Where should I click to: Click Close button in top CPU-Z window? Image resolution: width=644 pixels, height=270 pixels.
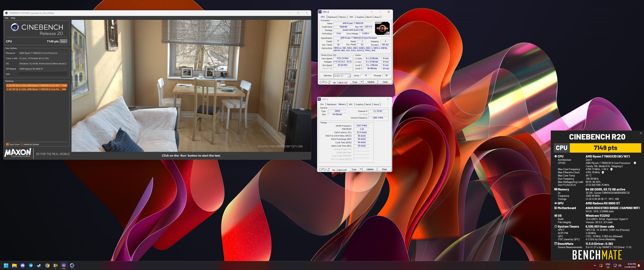[385, 82]
